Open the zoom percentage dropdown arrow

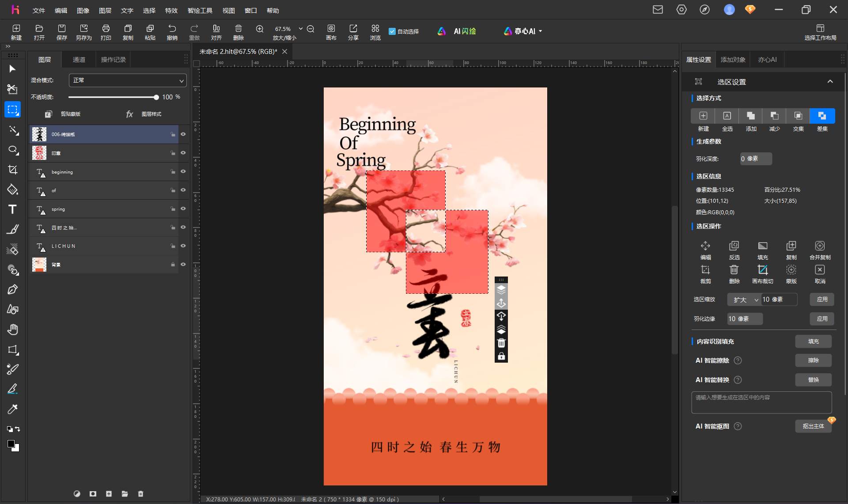click(x=301, y=29)
